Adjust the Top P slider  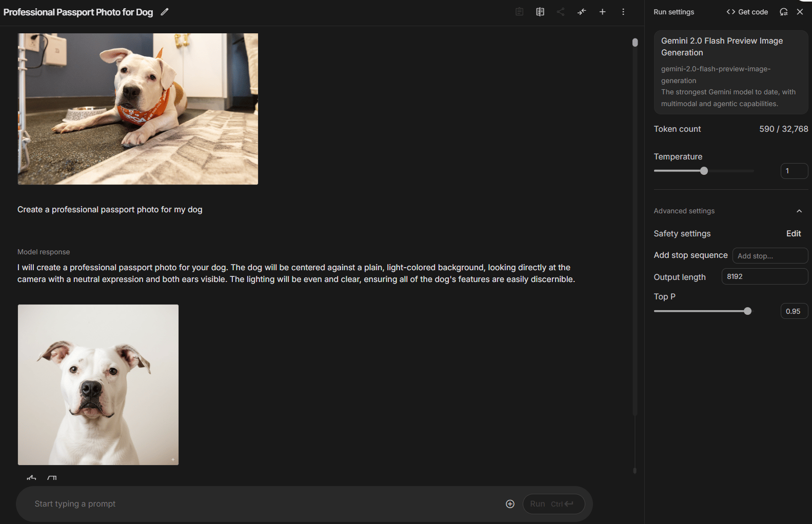click(747, 311)
